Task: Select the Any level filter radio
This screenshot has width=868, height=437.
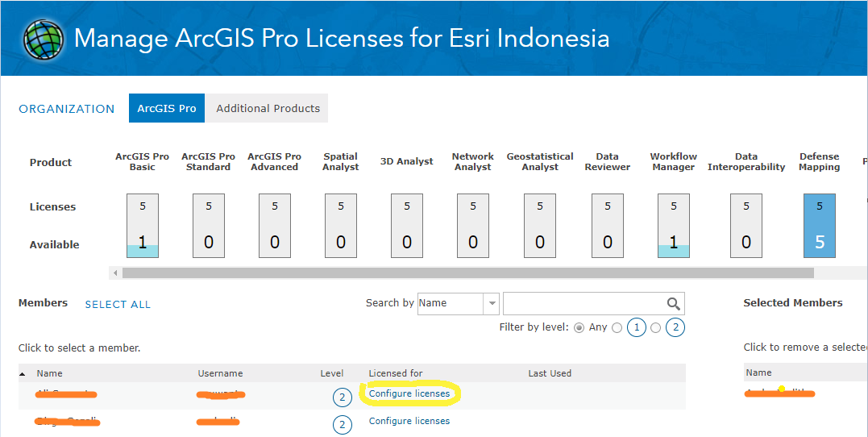Action: (579, 327)
